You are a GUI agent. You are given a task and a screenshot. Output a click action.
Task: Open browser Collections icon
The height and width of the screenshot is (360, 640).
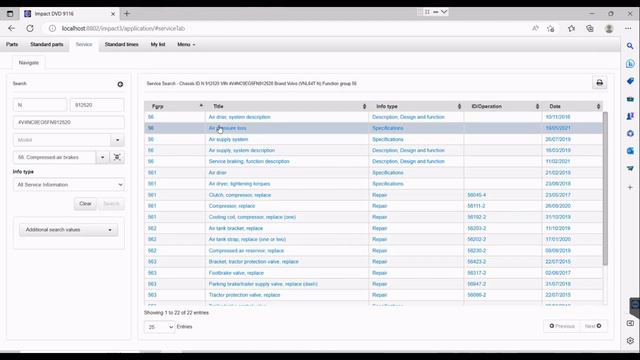(590, 28)
